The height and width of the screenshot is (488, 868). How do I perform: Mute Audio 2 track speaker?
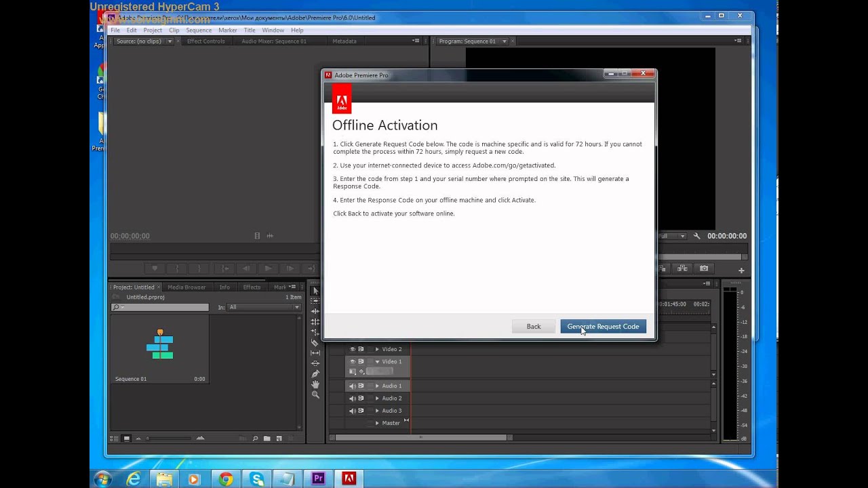[x=353, y=398]
